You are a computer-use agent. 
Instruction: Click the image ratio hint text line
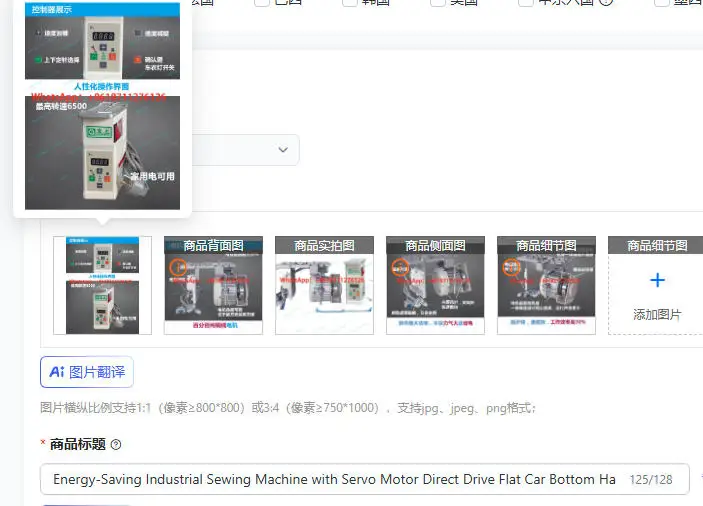click(x=288, y=408)
